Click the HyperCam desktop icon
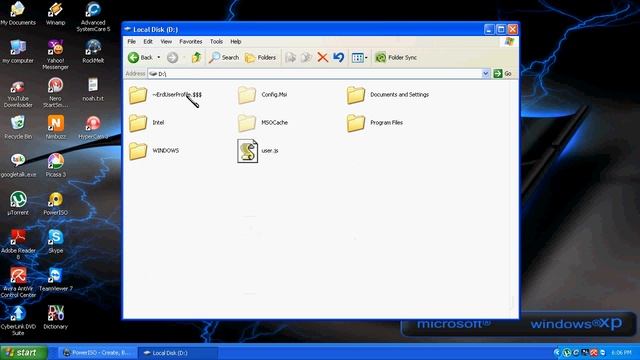 click(93, 127)
